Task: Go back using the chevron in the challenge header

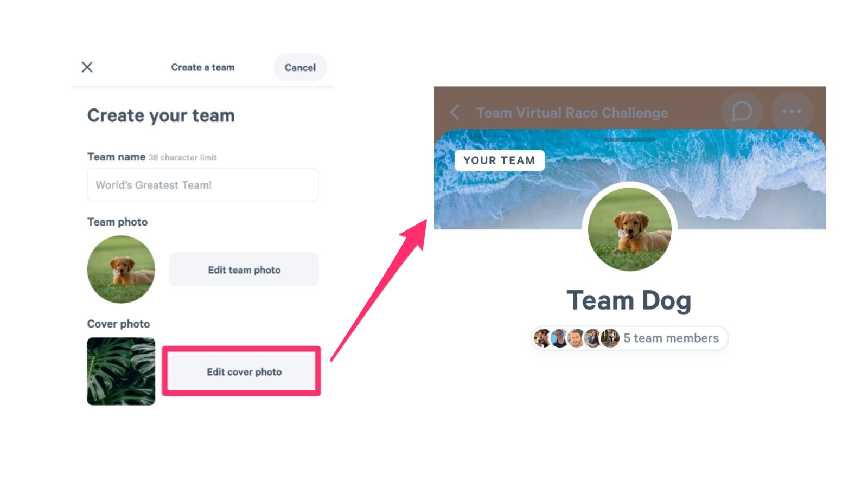Action: click(x=455, y=112)
